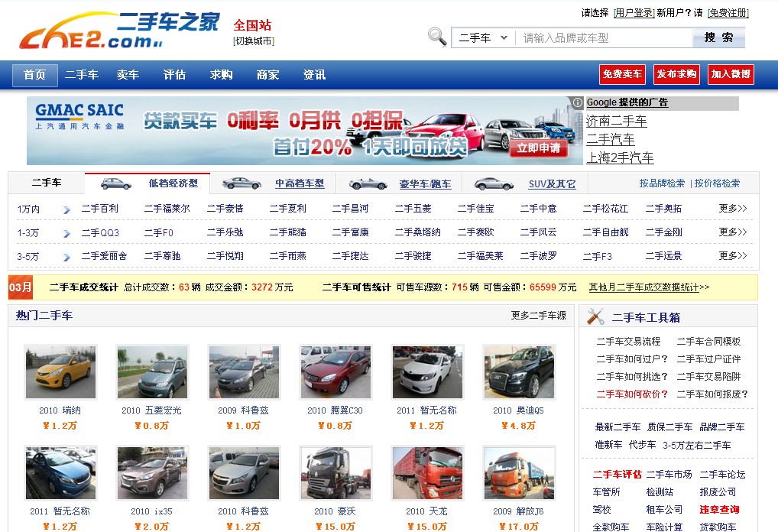The image size is (778, 532).
Task: Open the 上海2手汽车 ad link
Action: (620, 157)
